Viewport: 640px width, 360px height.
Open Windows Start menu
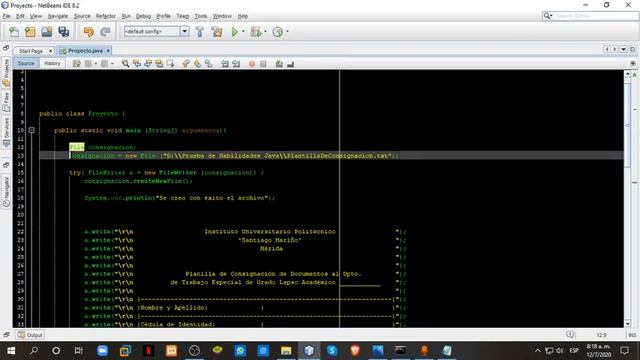coord(11,351)
